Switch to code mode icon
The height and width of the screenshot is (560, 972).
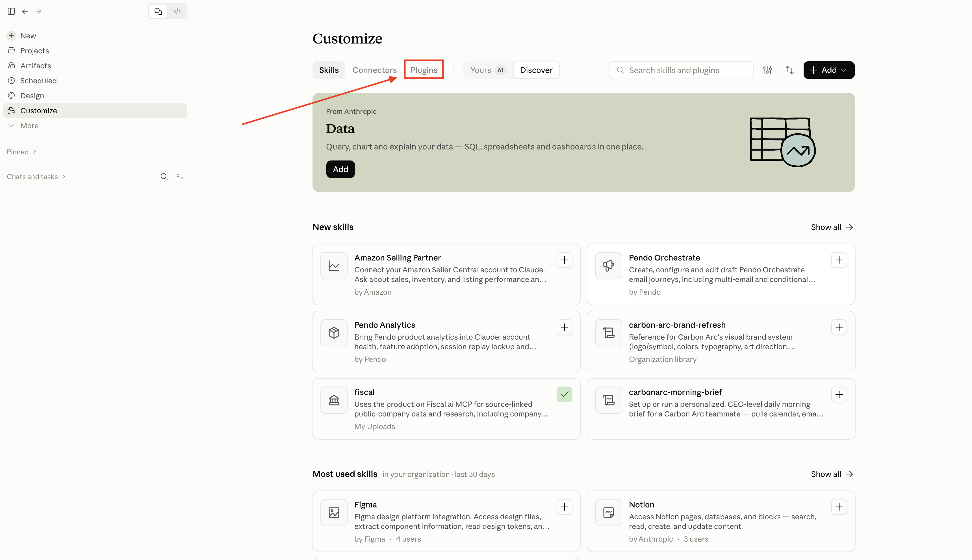pyautogui.click(x=177, y=11)
